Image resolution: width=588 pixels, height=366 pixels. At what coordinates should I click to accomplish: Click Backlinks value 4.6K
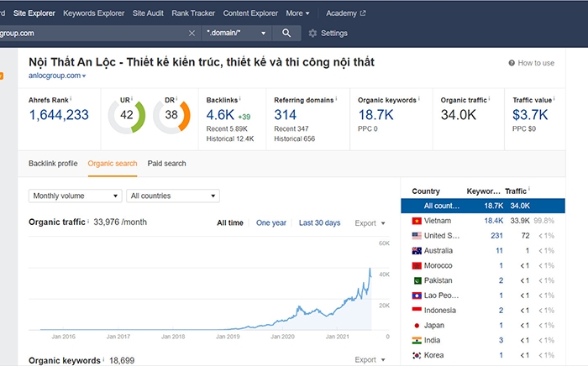220,115
